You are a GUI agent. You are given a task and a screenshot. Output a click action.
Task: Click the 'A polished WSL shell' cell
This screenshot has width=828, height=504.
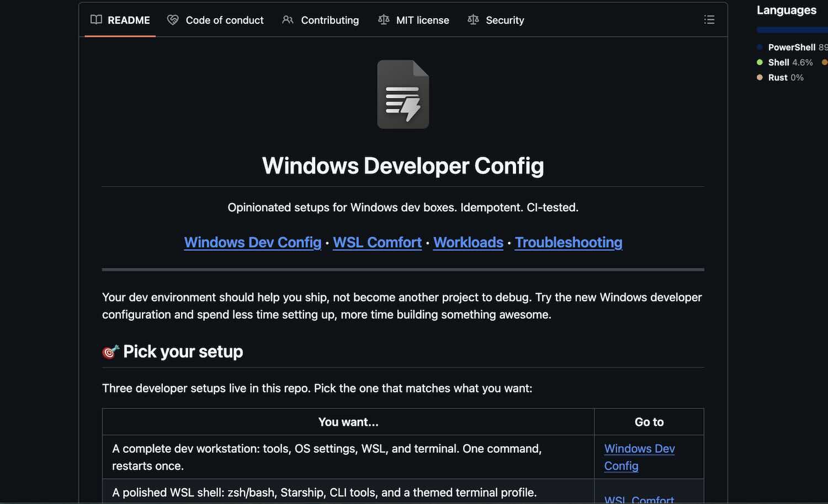point(348,492)
